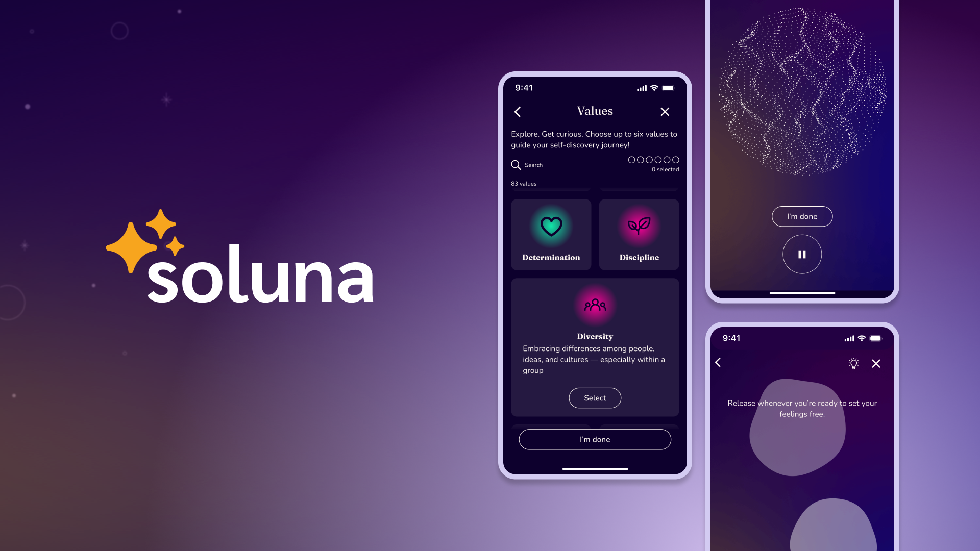Click I'm done on the Values screen

point(594,439)
